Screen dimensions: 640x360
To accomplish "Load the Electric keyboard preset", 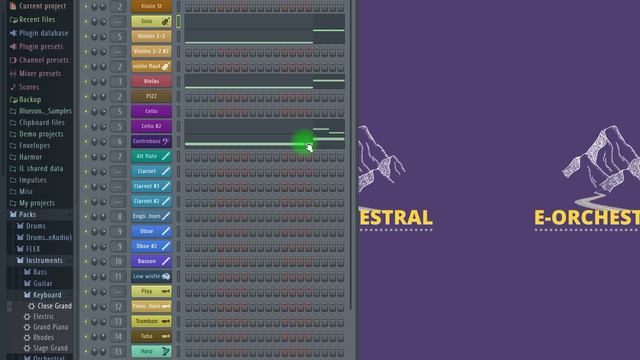I will pyautogui.click(x=39, y=316).
